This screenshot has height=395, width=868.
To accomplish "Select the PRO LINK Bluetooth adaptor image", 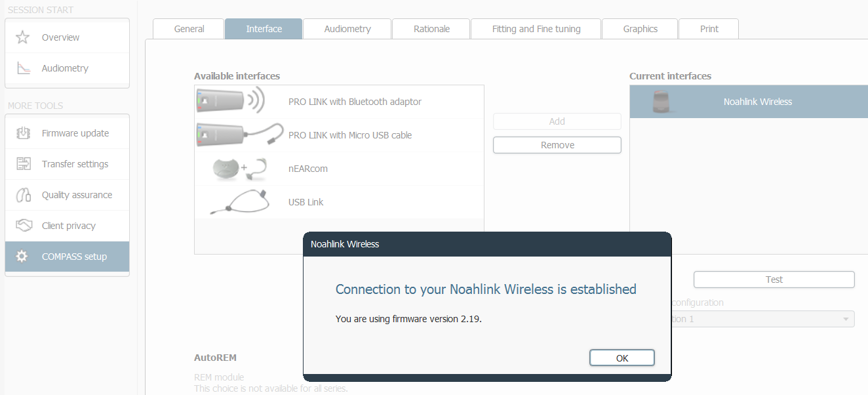I will pos(231,101).
